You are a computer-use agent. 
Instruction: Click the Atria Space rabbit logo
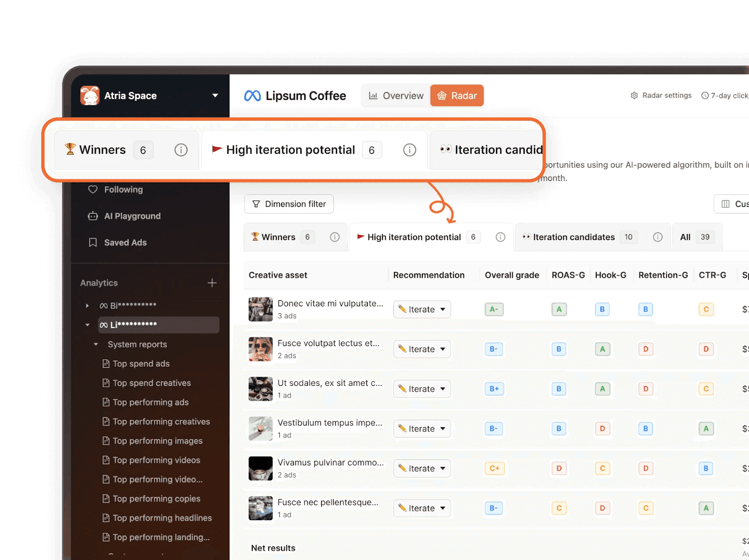(89, 95)
